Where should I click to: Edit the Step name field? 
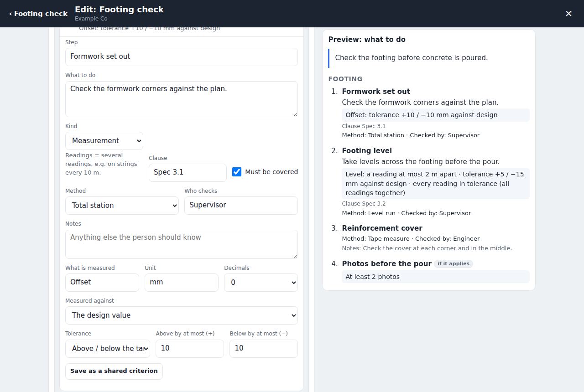point(182,57)
